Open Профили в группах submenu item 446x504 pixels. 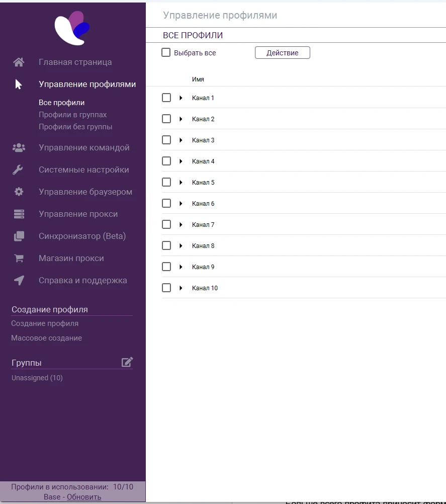click(72, 115)
